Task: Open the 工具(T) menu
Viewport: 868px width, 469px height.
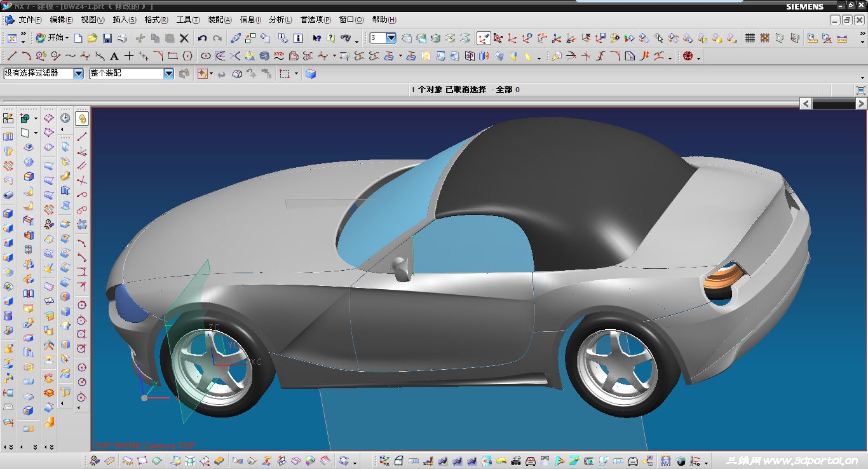Action: (x=188, y=20)
